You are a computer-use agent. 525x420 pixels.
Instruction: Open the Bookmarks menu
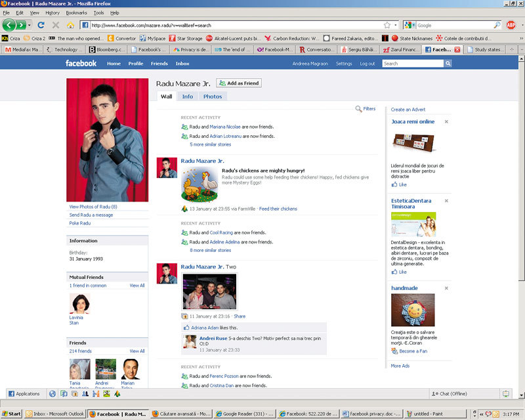pos(76,12)
